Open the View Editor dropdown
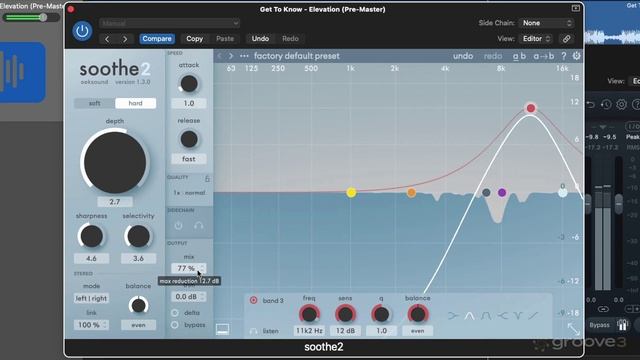 click(x=537, y=39)
